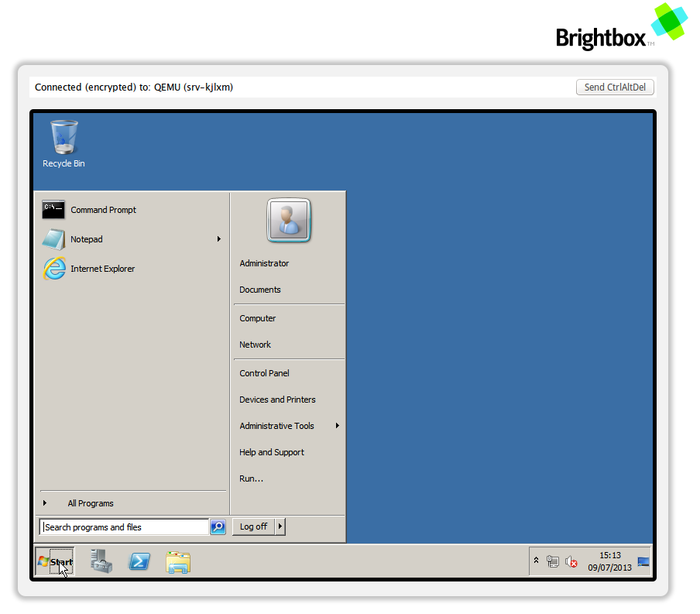Open Server Manager from the taskbar
Viewport: 700px width, 614px height.
click(x=101, y=561)
